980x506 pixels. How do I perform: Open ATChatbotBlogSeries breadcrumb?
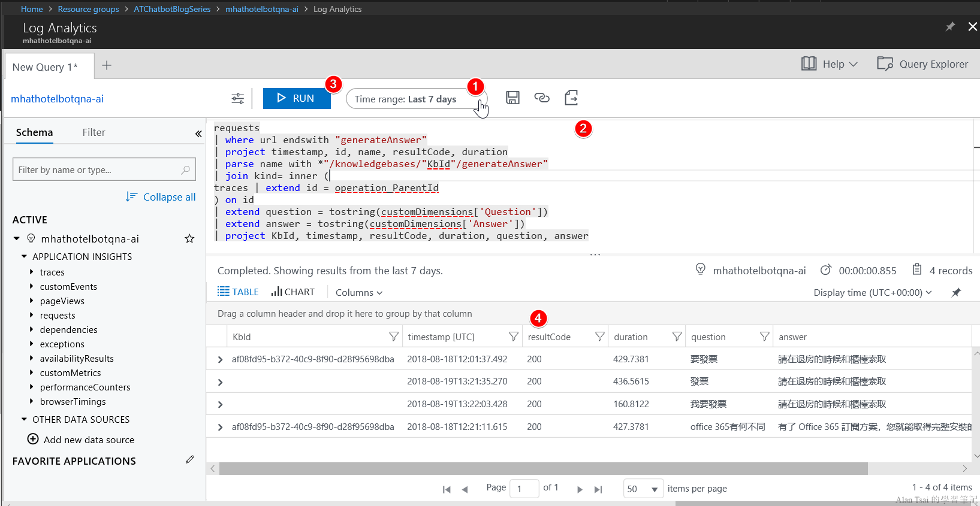click(172, 9)
